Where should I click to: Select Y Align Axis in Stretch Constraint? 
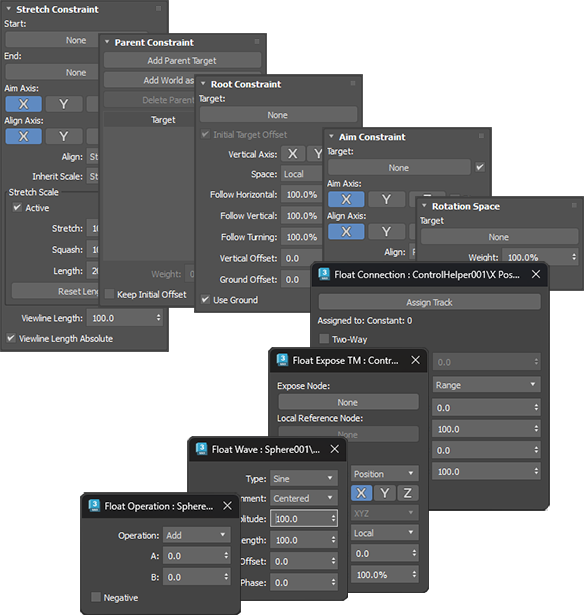coord(64,136)
